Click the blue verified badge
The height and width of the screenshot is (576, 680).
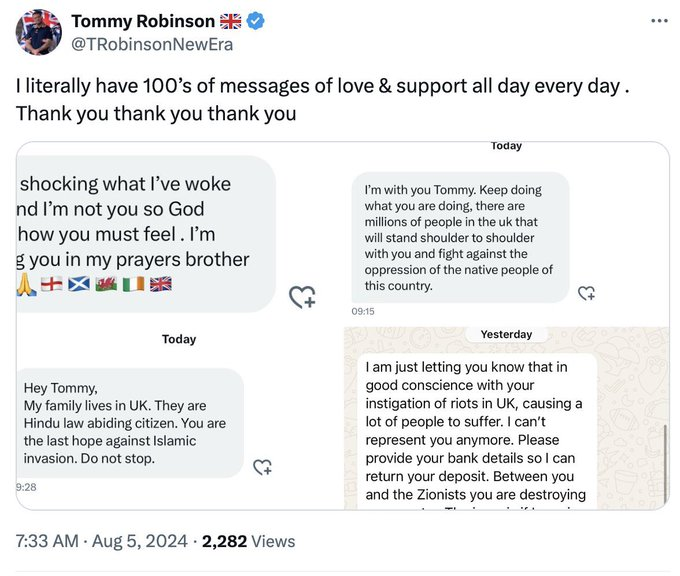click(255, 21)
